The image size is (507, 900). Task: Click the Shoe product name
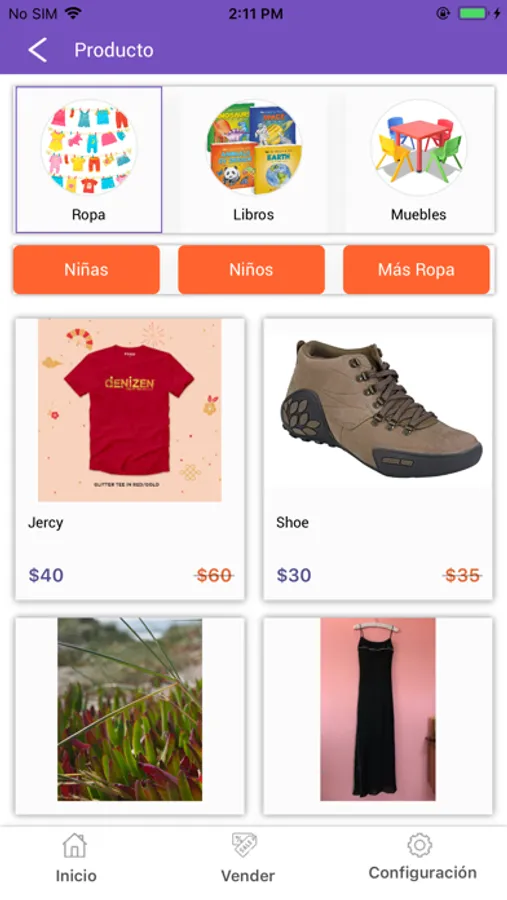(292, 522)
